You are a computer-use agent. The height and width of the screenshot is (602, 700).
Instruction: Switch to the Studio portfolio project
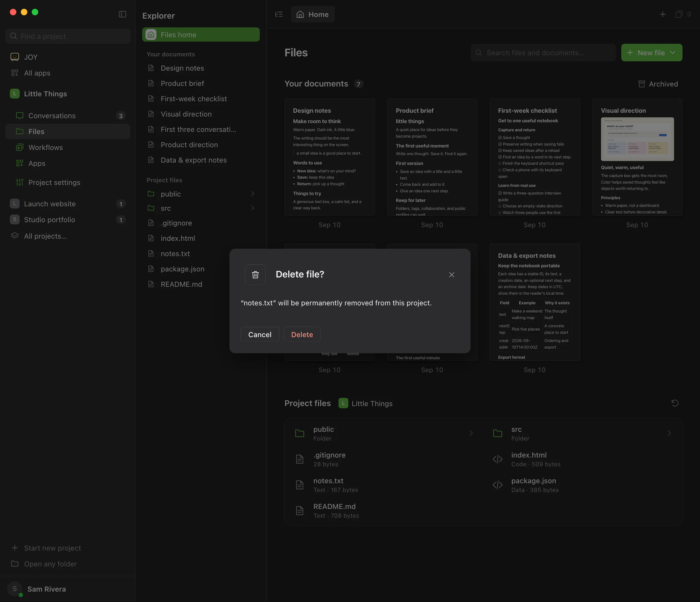pos(68,220)
